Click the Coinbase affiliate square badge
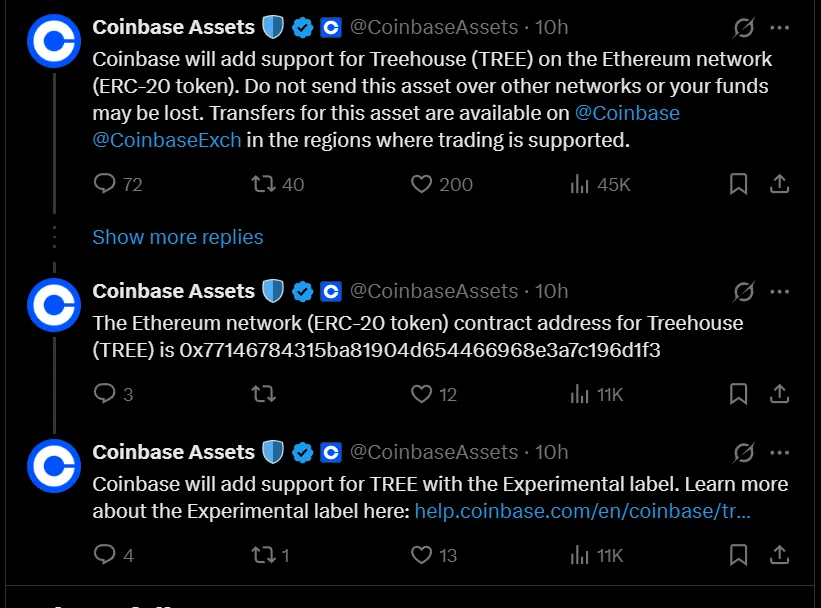Viewport: 821px width, 608px height. coord(330,27)
